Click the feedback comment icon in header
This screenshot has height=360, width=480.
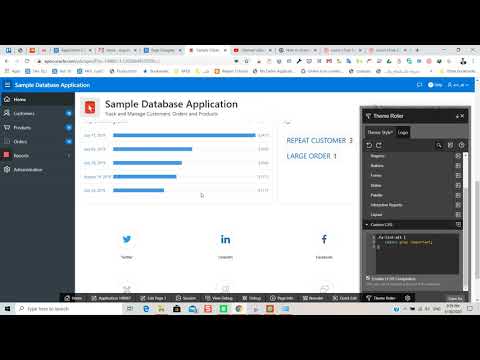click(x=419, y=85)
